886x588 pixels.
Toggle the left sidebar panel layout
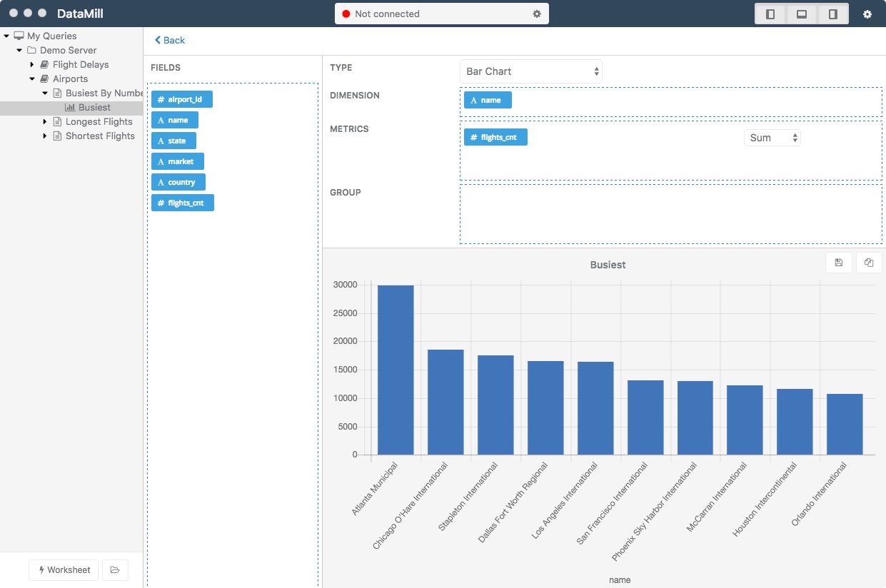pos(770,14)
